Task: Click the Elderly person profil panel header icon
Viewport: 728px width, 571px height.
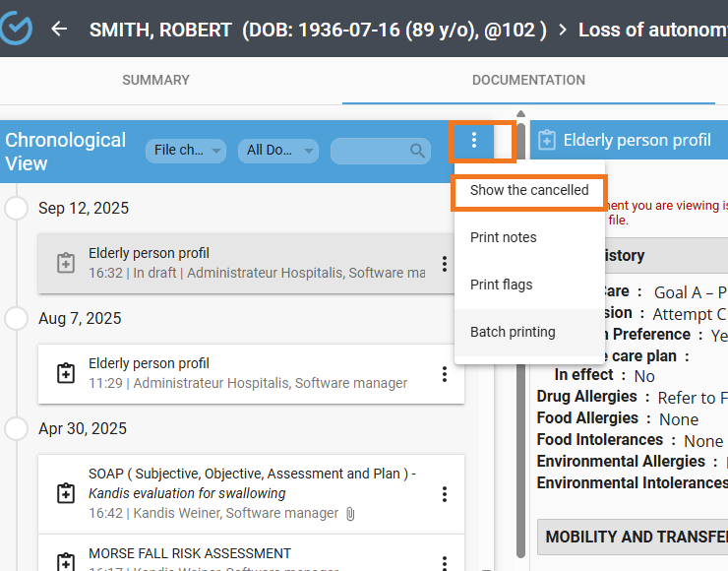Action: 548,141
